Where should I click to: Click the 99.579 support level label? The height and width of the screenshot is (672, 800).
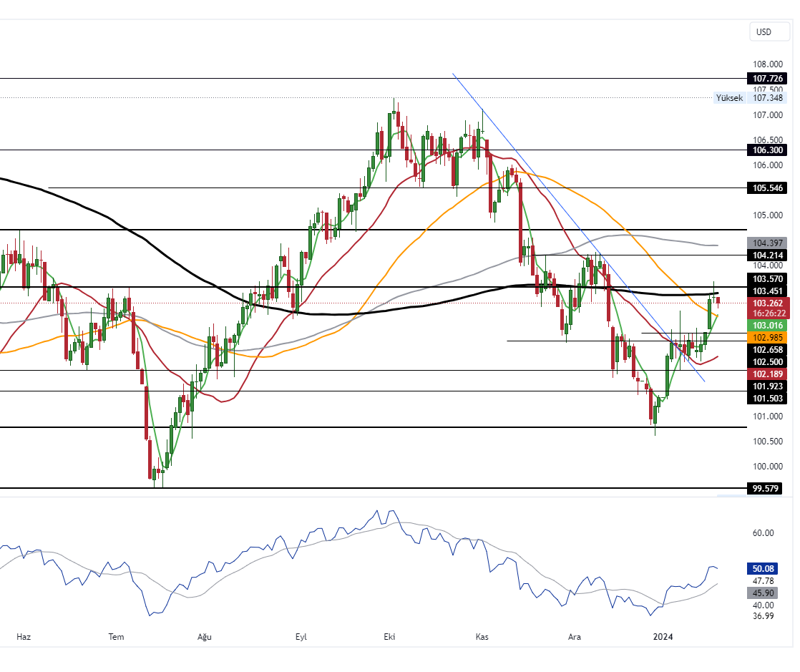click(764, 489)
